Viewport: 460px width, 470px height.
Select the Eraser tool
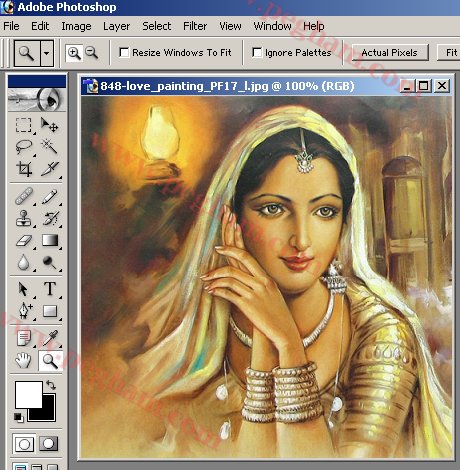[24, 240]
